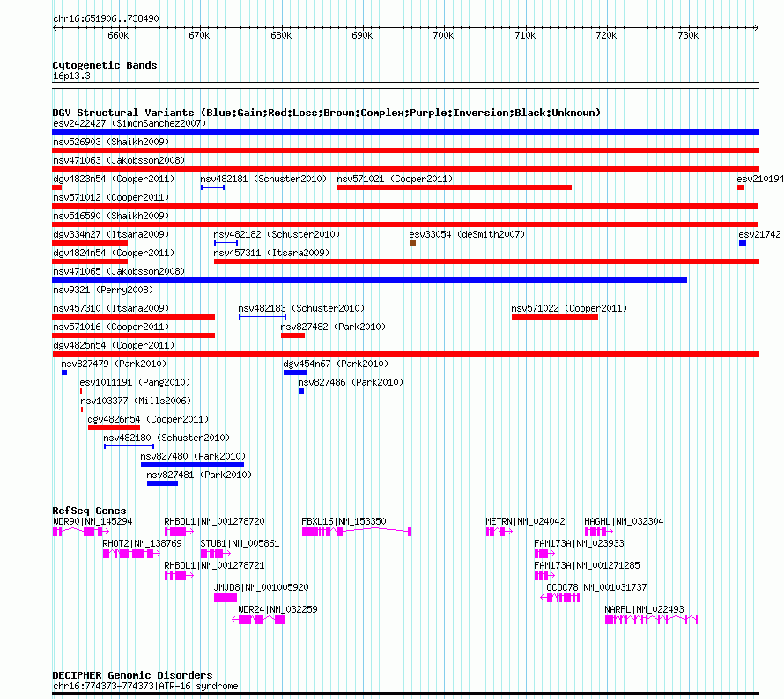Select WDR24|NM_032259 gene glyph
Screen dimensions: 784x699
[258, 620]
